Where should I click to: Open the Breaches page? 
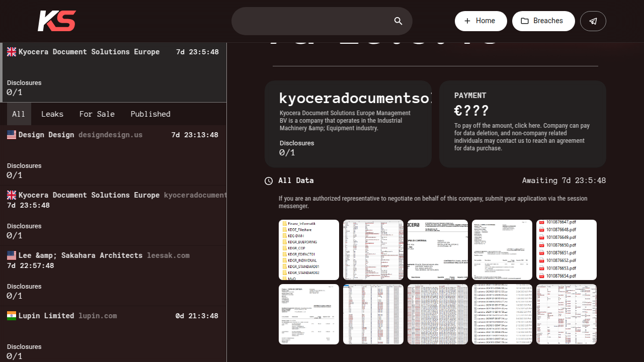coord(543,21)
